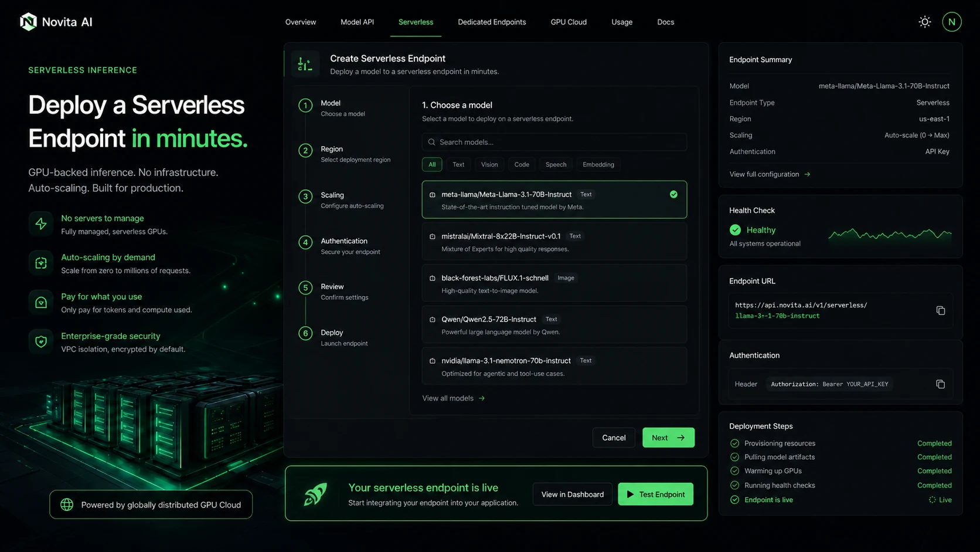Click the health check sparkline graph
980x552 pixels.
tap(890, 234)
